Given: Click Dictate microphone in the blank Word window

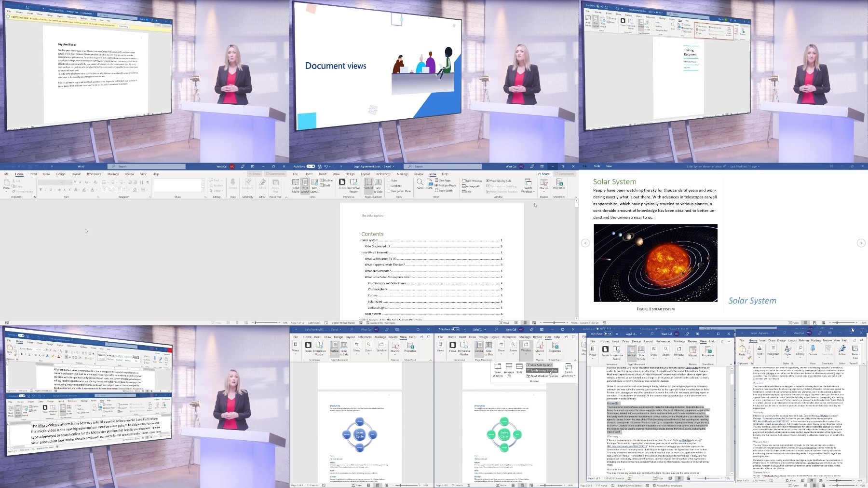Looking at the screenshot, I should click(233, 184).
